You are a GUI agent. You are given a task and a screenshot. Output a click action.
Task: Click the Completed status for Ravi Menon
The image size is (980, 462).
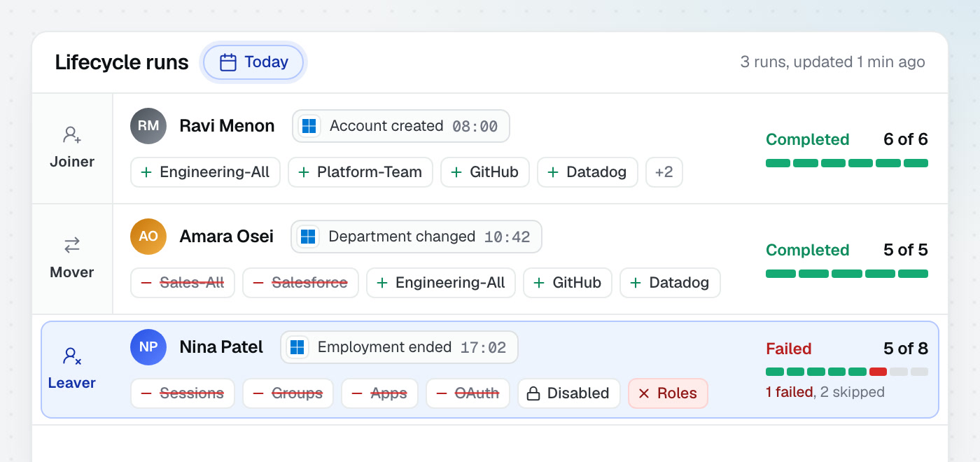pyautogui.click(x=808, y=139)
